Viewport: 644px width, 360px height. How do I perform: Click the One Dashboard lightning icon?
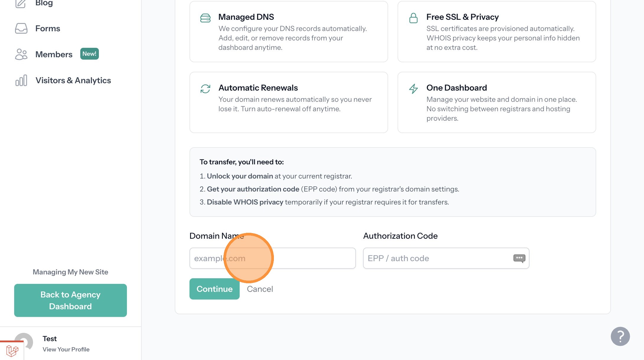(x=413, y=89)
